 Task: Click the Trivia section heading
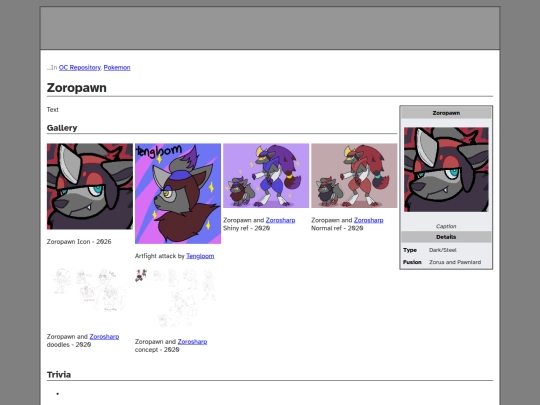(x=59, y=375)
